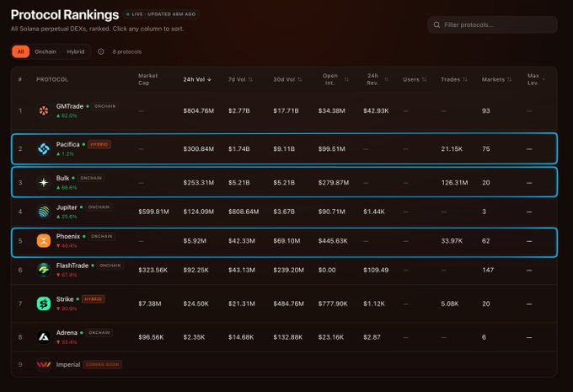This screenshot has width=573, height=392.
Task: Click the Adrena logo icon
Action: pos(44,337)
